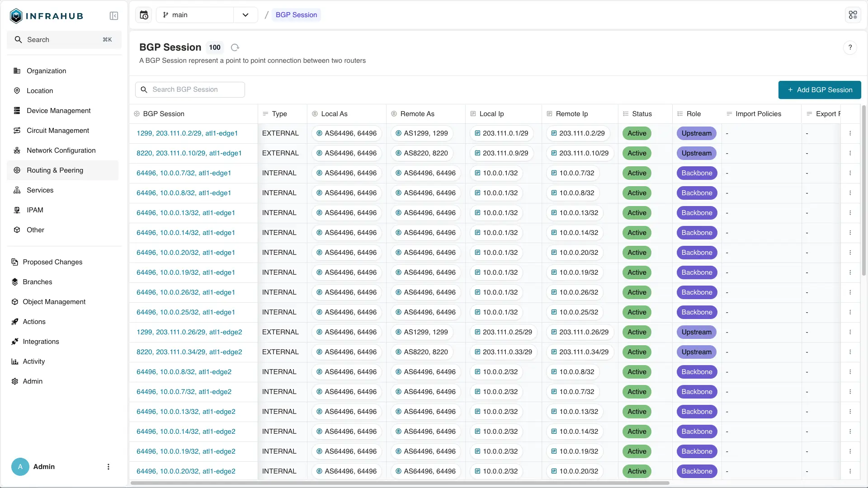
Task: Click the 100 count badge
Action: click(215, 47)
